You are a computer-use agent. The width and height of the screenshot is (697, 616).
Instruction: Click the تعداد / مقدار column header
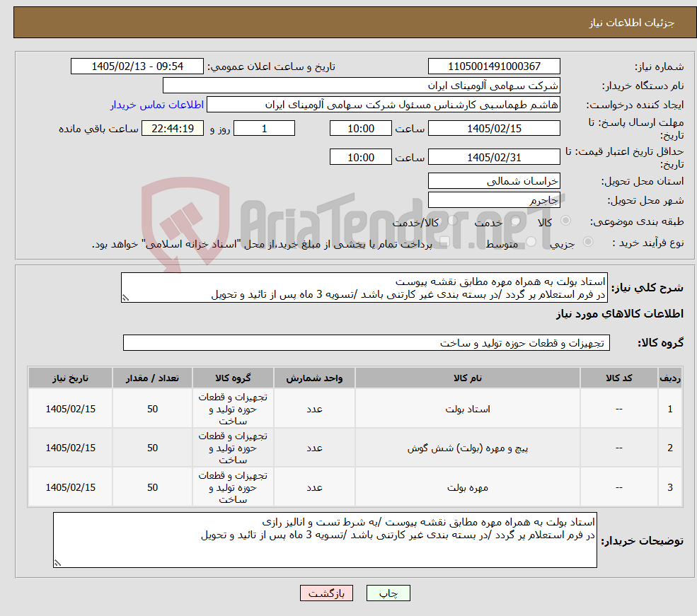[x=152, y=378]
